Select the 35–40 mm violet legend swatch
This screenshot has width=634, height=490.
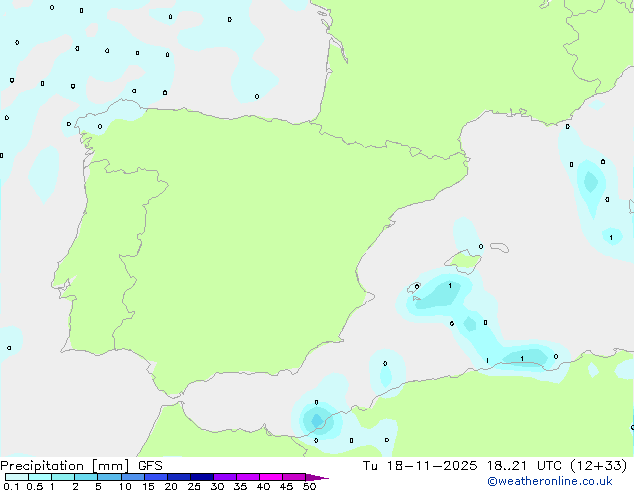tap(247, 477)
